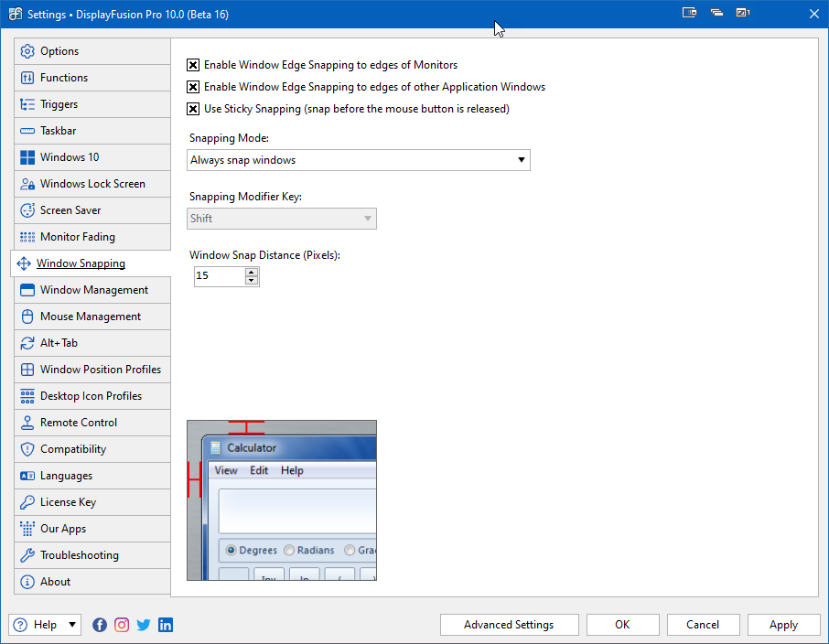Click the Compatibility shield icon
This screenshot has height=644, width=829.
pyautogui.click(x=27, y=449)
